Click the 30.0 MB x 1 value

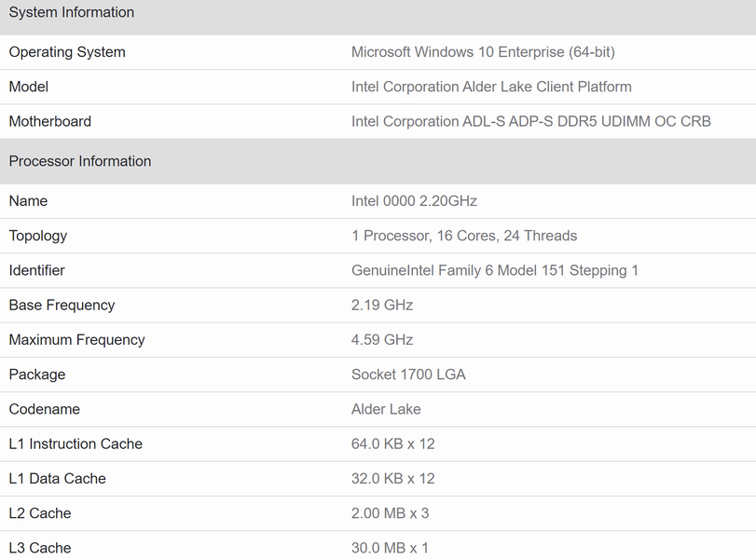[390, 548]
